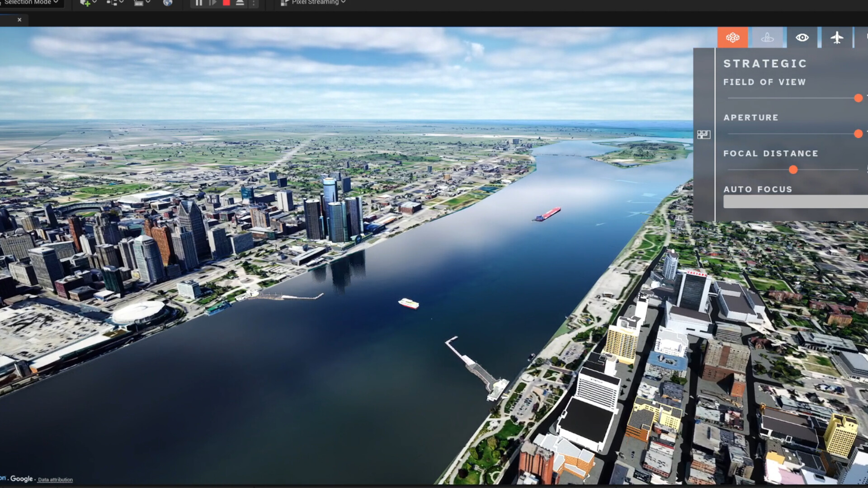Open the play options via the vertical dots
This screenshot has width=868, height=488.
254,4
